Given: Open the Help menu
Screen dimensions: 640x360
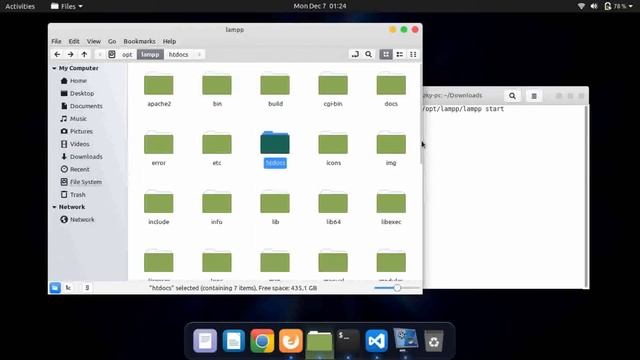Looking at the screenshot, I should pos(169,41).
